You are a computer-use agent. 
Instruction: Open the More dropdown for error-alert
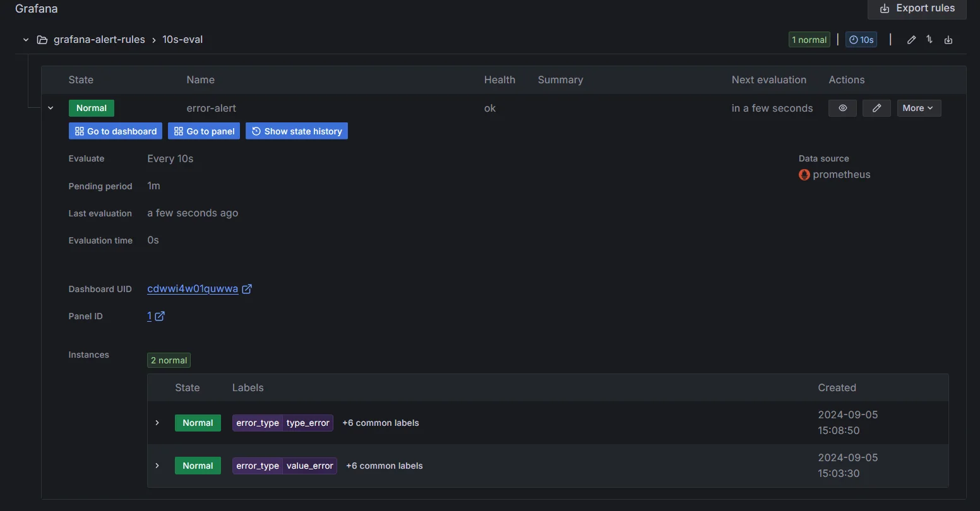[x=919, y=108]
